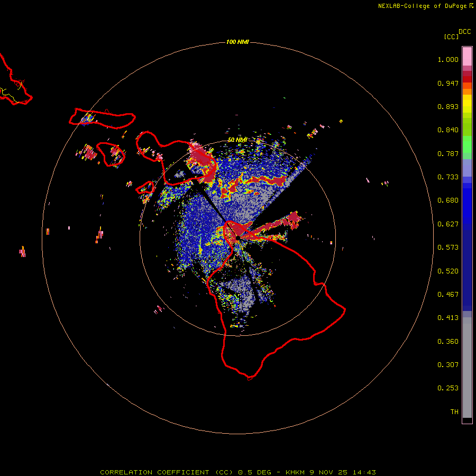This screenshot has height=476, width=476.
Task: Click the 1.000 scale value
Action: point(448,59)
